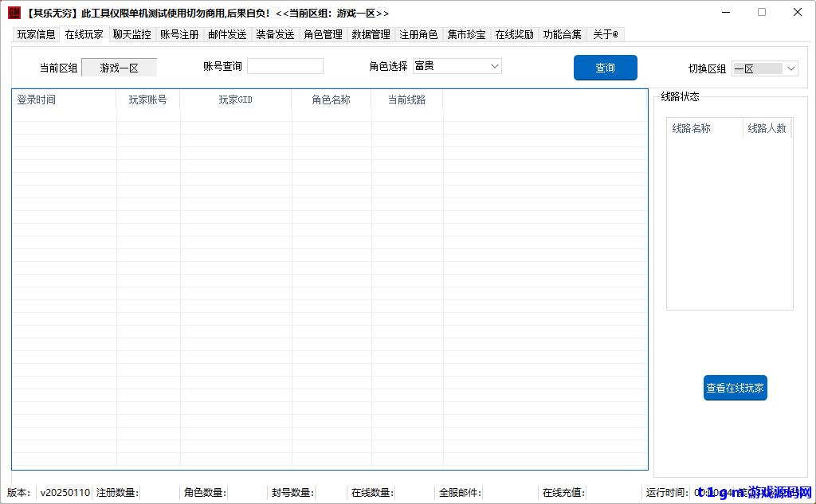Image resolution: width=816 pixels, height=504 pixels.
Task: Switch to the 注册角色 tab
Action: (418, 34)
